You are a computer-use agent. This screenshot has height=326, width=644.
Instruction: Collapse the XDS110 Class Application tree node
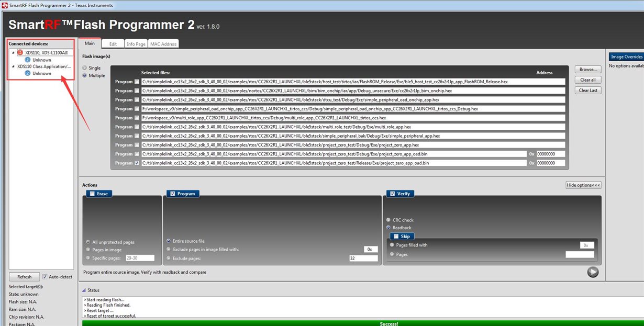tap(13, 66)
